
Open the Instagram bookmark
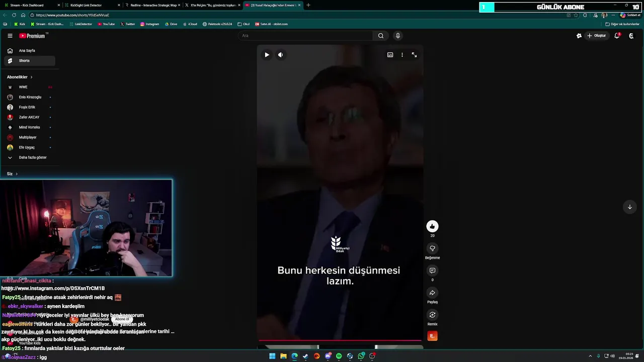click(x=149, y=24)
